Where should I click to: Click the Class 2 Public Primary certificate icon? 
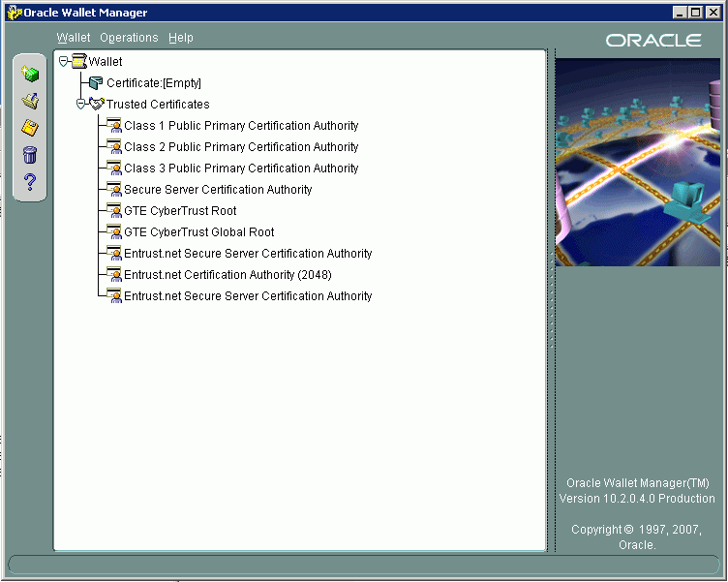[114, 146]
